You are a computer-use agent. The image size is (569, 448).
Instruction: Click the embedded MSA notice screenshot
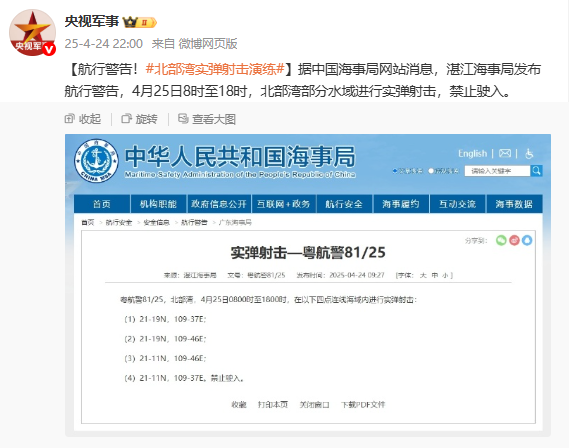pyautogui.click(x=308, y=285)
